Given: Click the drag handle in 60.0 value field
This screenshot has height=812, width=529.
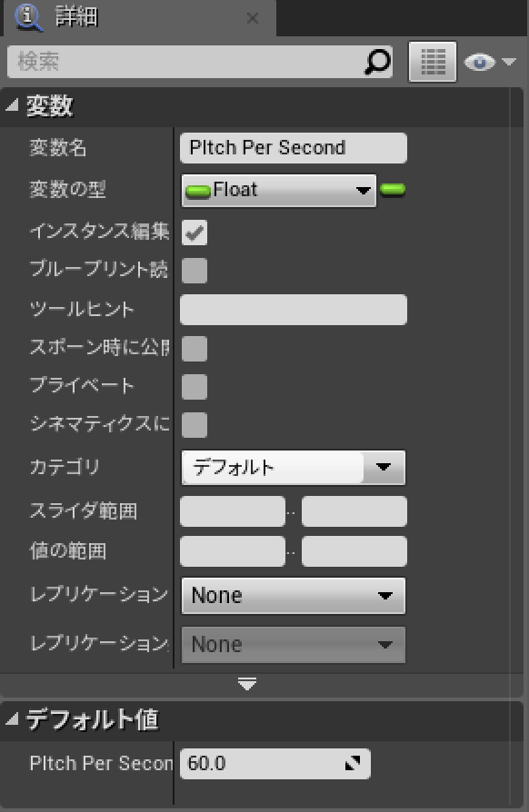Looking at the screenshot, I should (x=353, y=763).
